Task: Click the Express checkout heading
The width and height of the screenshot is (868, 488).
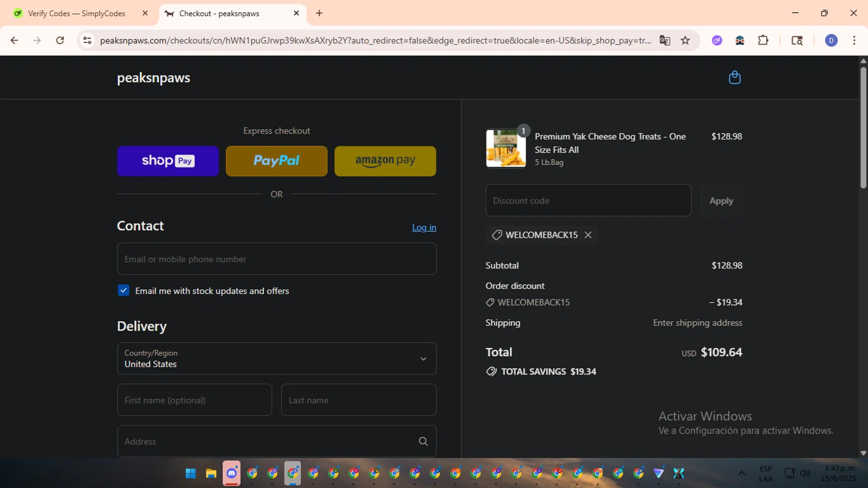Action: click(x=277, y=131)
